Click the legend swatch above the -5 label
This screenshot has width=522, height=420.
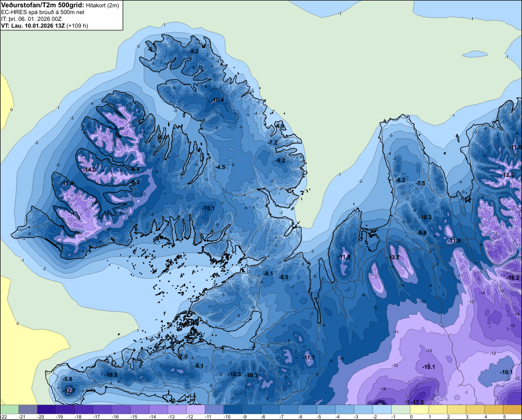[x=326, y=410]
